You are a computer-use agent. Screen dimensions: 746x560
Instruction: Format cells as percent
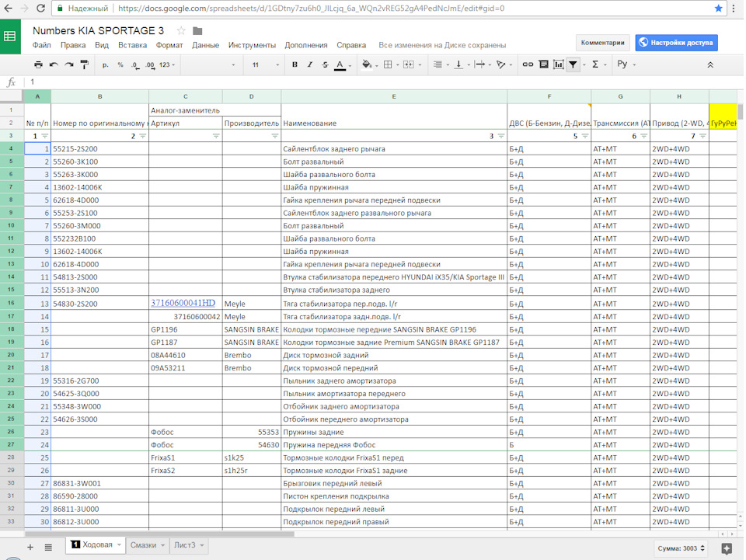(120, 64)
